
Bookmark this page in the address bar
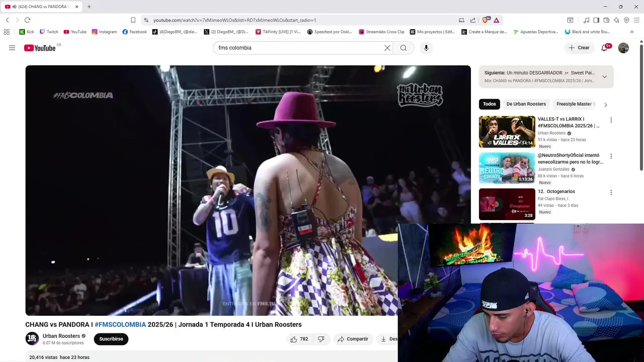[133, 20]
